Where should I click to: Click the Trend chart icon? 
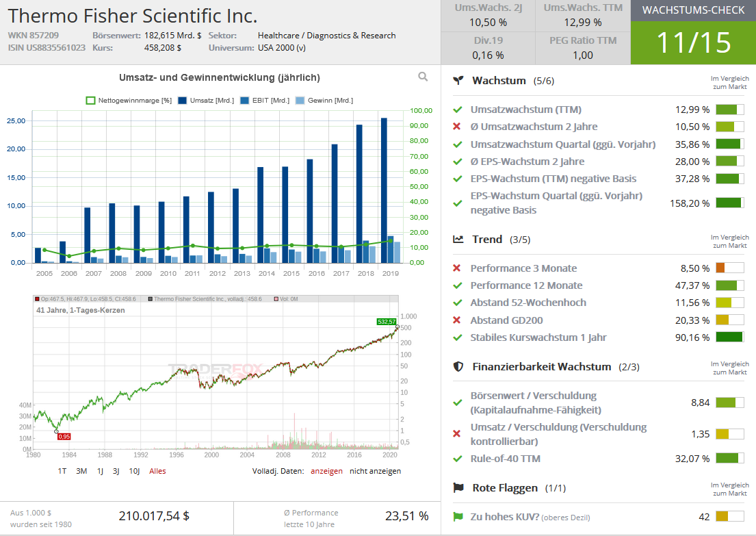[458, 240]
